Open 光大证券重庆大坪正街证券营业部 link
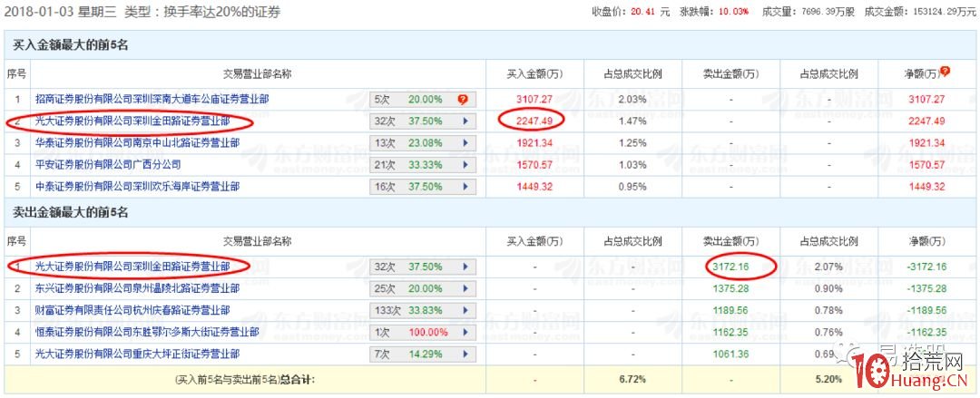The image size is (980, 398). (138, 354)
